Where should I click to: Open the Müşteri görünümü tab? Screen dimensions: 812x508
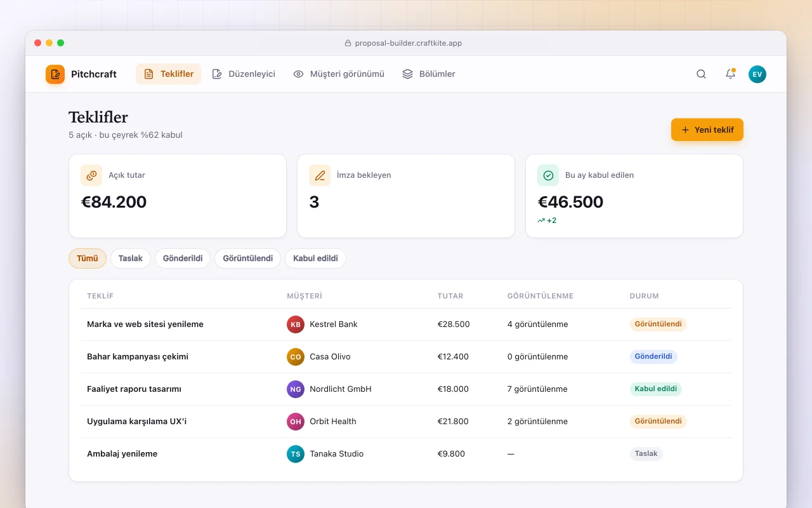click(x=339, y=74)
